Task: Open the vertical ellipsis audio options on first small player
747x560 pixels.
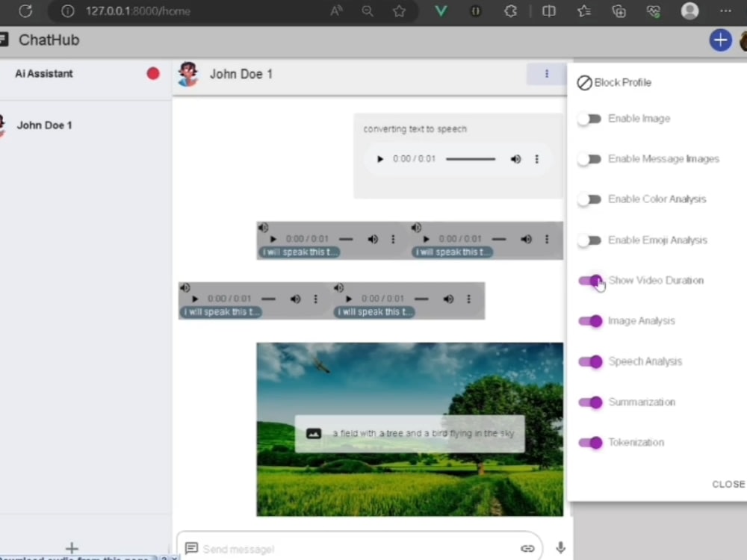Action: point(393,238)
